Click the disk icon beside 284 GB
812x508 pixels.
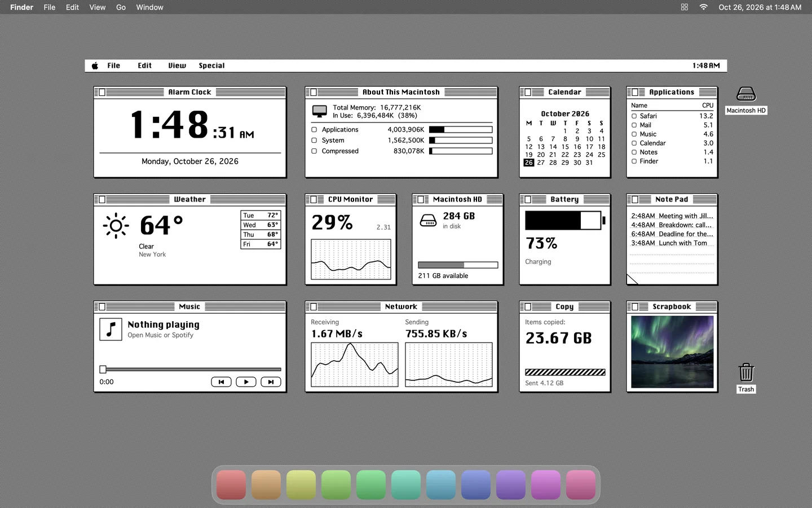[429, 220]
